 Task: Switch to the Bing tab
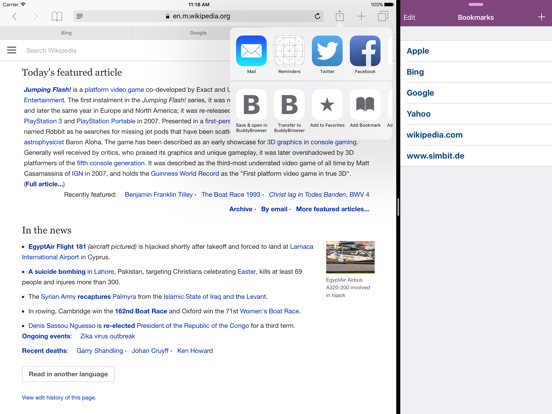66,33
